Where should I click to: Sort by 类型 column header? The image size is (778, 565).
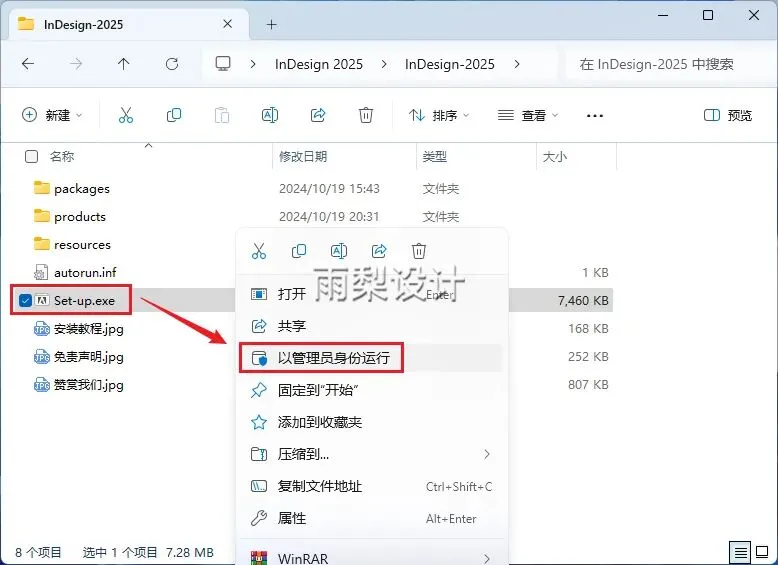click(435, 157)
